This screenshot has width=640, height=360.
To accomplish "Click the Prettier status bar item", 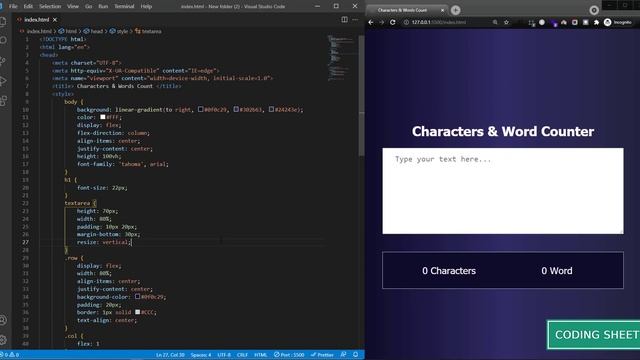I will (x=322, y=355).
